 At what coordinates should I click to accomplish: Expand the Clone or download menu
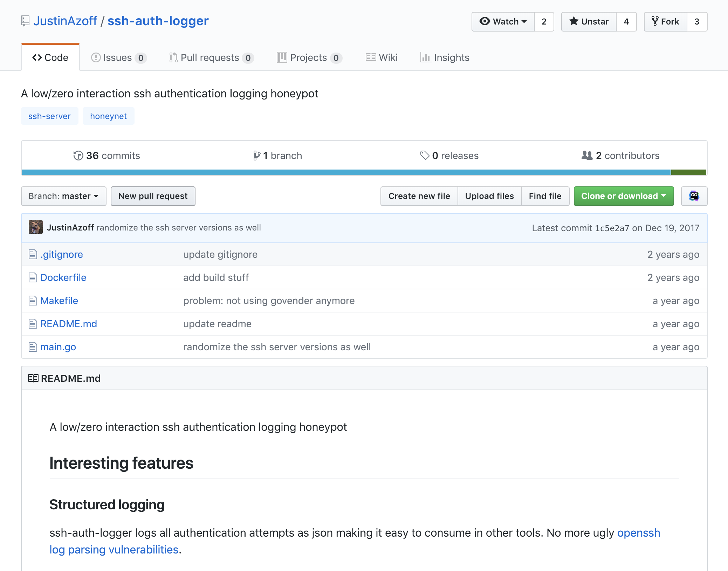[624, 196]
